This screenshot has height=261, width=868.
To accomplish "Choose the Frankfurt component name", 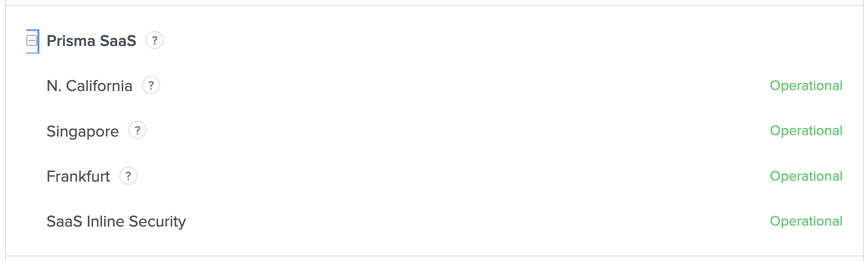I will [x=78, y=177].
